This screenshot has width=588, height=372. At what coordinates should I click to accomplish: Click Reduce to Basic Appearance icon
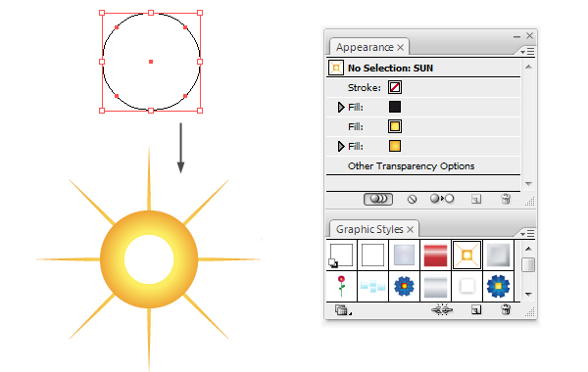pyautogui.click(x=442, y=199)
